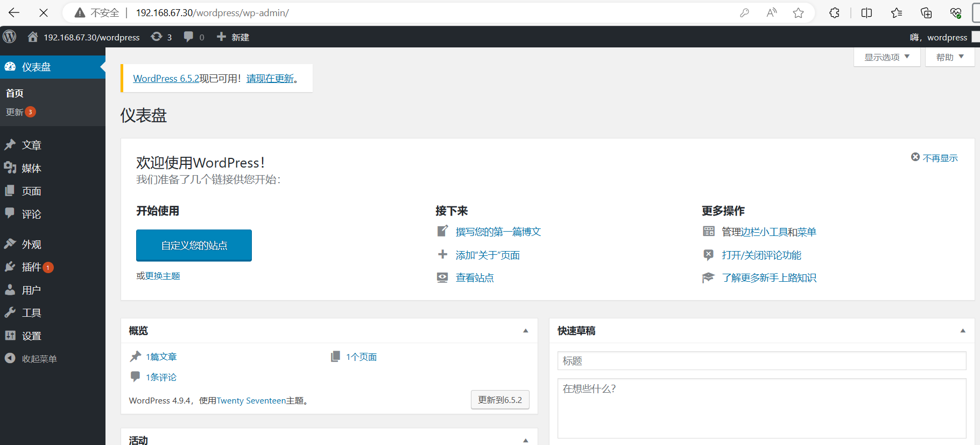Select 更新 submenu item with badge
The height and width of the screenshot is (445, 980).
pos(20,112)
